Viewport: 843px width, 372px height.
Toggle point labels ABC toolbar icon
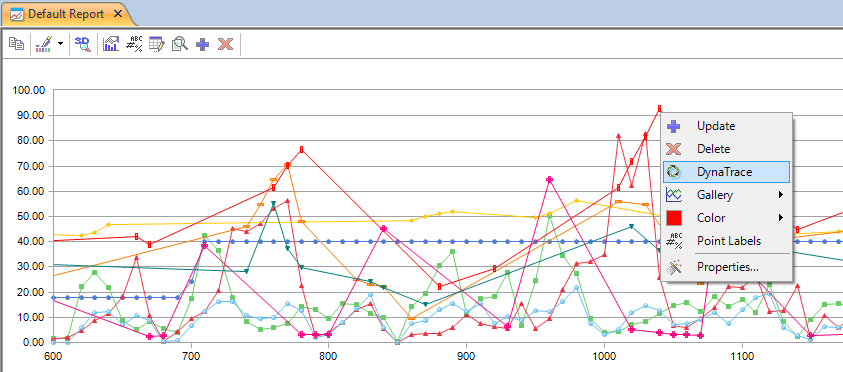[x=133, y=44]
